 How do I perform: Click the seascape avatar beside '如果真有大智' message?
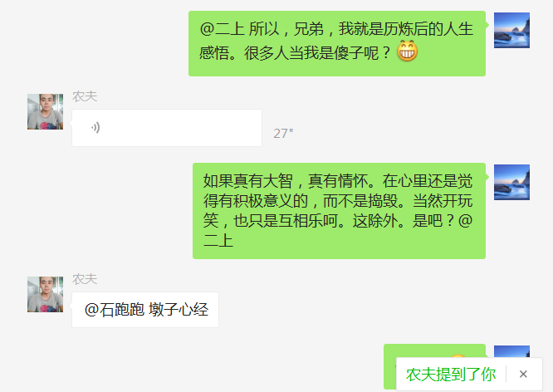(x=511, y=183)
